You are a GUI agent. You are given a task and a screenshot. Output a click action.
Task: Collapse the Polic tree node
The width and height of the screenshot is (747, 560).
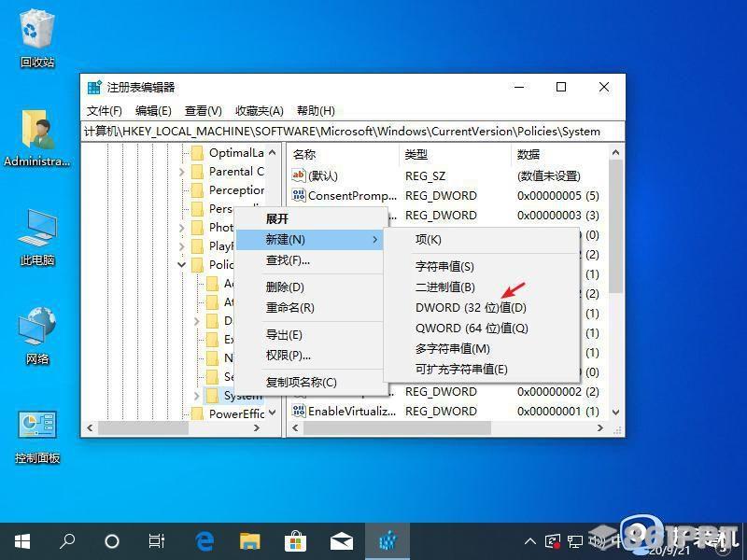(181, 265)
